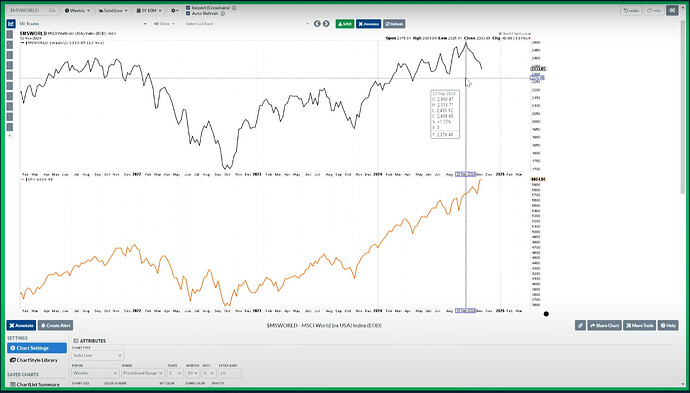The width and height of the screenshot is (690, 393).
Task: Open the View dropdown
Action: (x=164, y=24)
